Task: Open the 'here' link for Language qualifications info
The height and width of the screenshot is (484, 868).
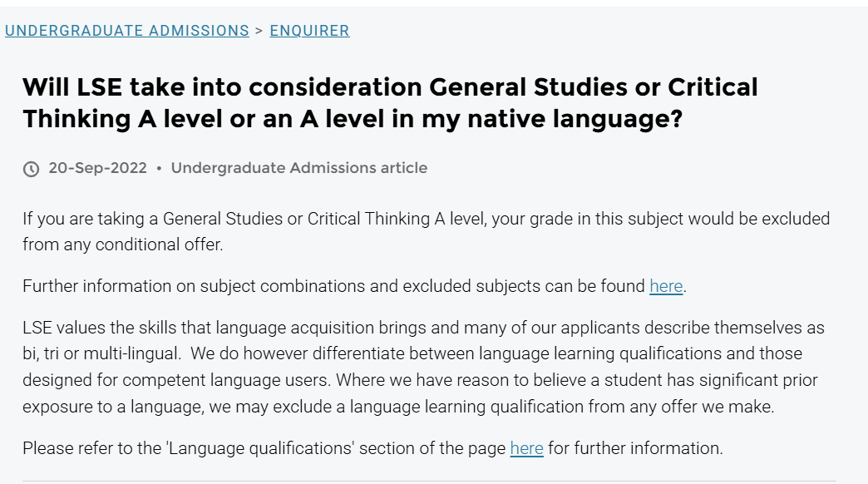Action: (x=526, y=447)
